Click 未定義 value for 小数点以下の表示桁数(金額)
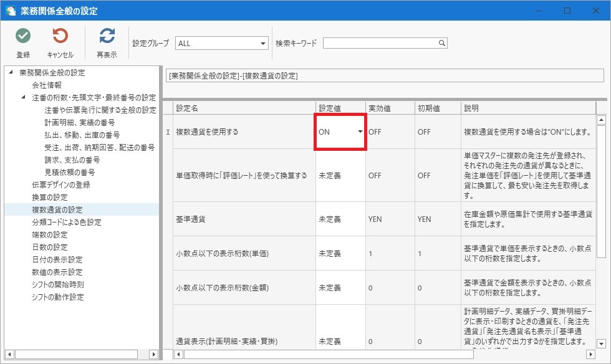This screenshot has width=611, height=364. point(340,287)
